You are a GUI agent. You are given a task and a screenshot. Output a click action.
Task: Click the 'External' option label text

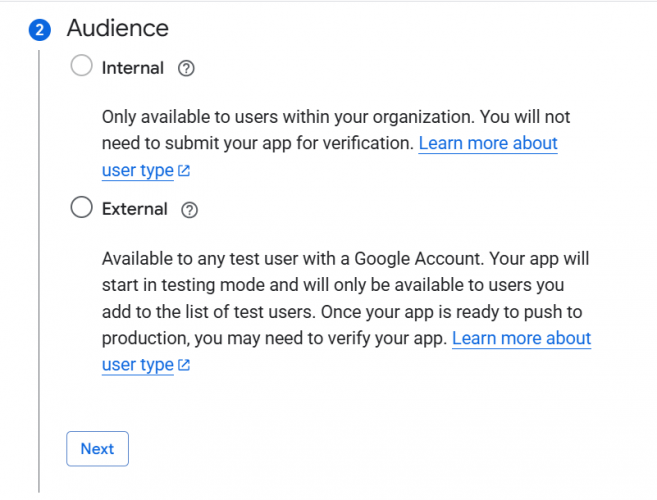134,209
